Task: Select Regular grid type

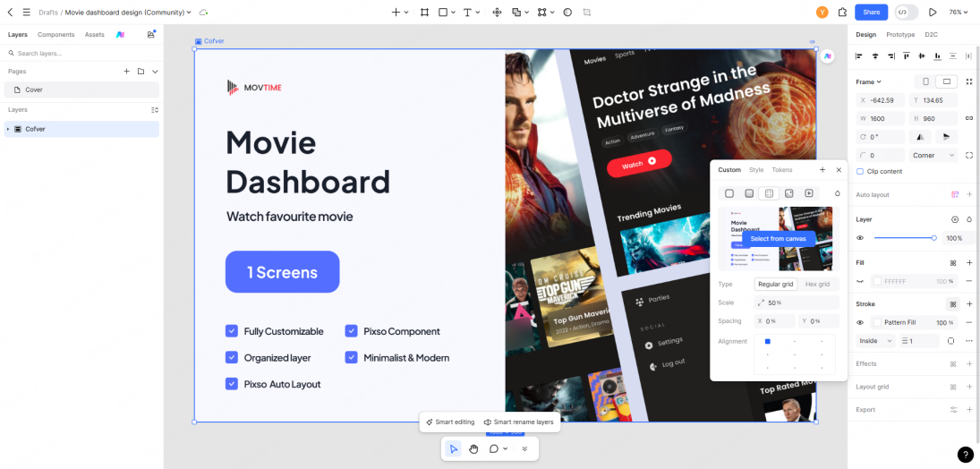Action: [x=776, y=284]
